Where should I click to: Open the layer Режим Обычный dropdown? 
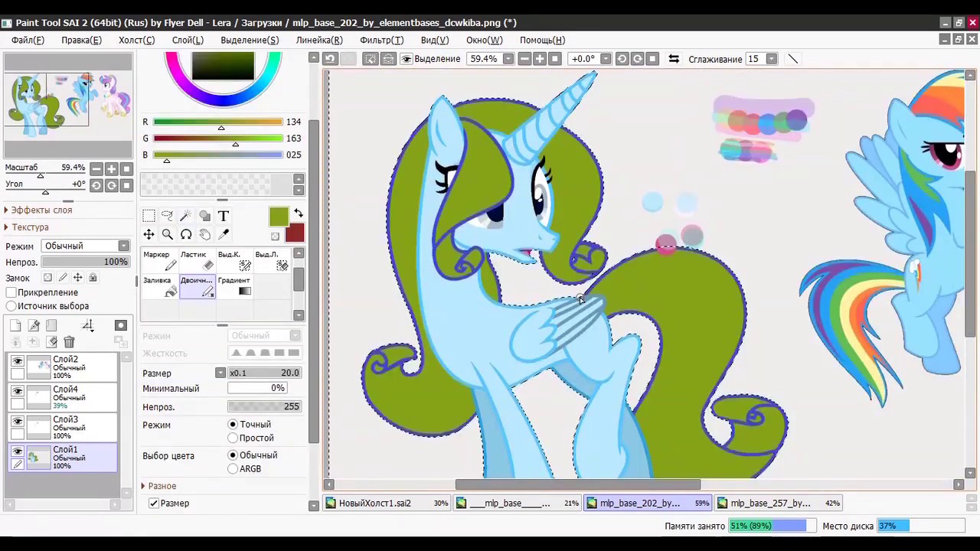[x=86, y=246]
